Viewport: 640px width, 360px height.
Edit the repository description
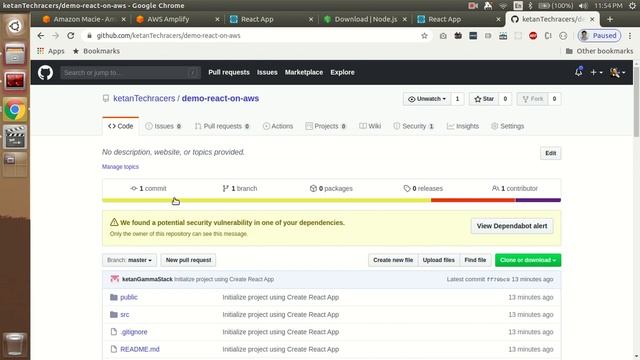coord(550,153)
